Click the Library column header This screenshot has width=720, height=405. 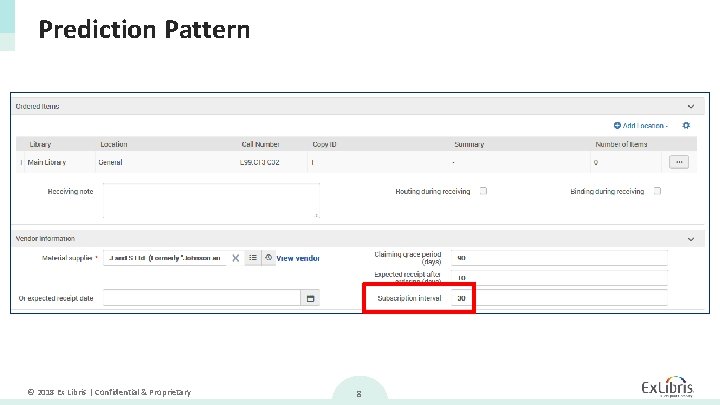pyautogui.click(x=40, y=144)
